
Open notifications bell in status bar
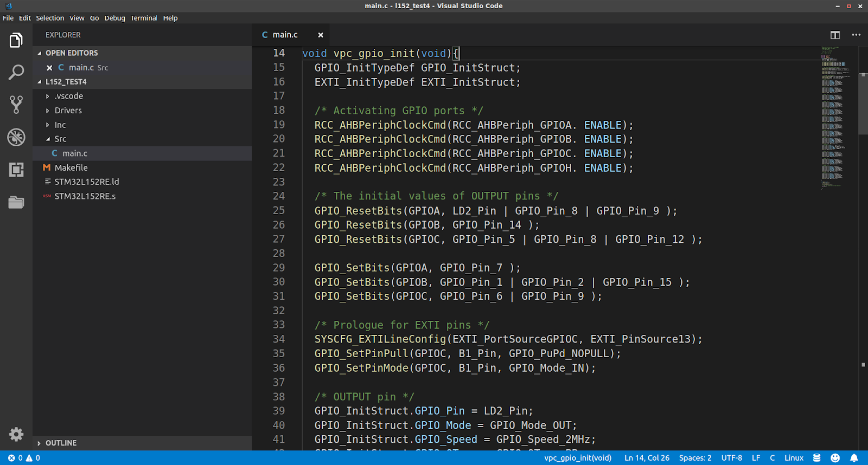click(854, 458)
